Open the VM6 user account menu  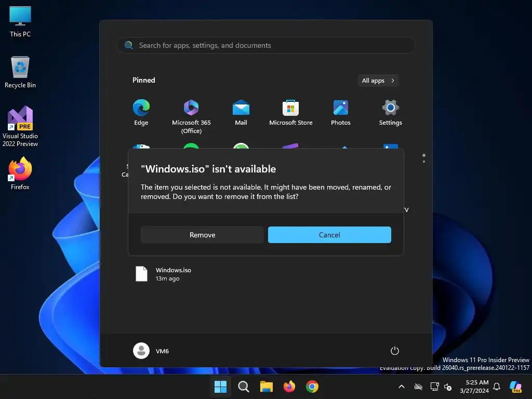(x=151, y=351)
